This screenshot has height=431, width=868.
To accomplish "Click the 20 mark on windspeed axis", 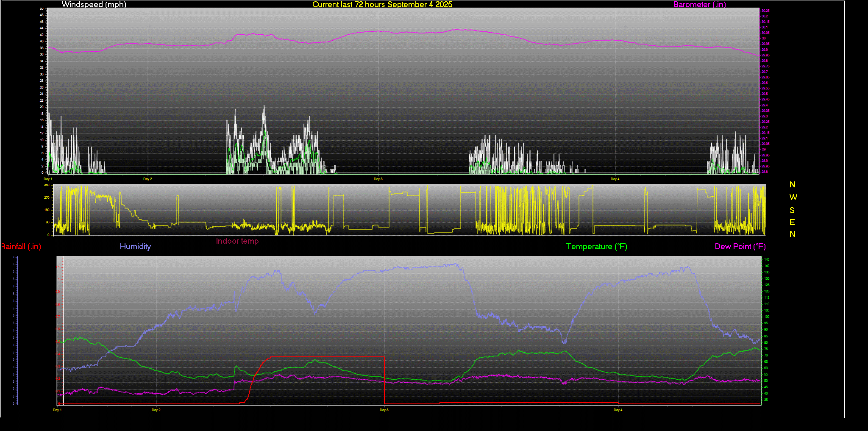I will (42, 107).
